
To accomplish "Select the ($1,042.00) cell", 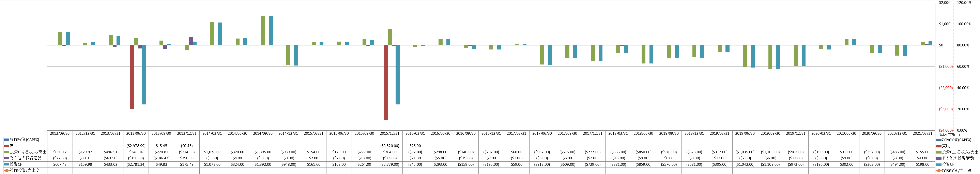I will (x=745, y=164).
